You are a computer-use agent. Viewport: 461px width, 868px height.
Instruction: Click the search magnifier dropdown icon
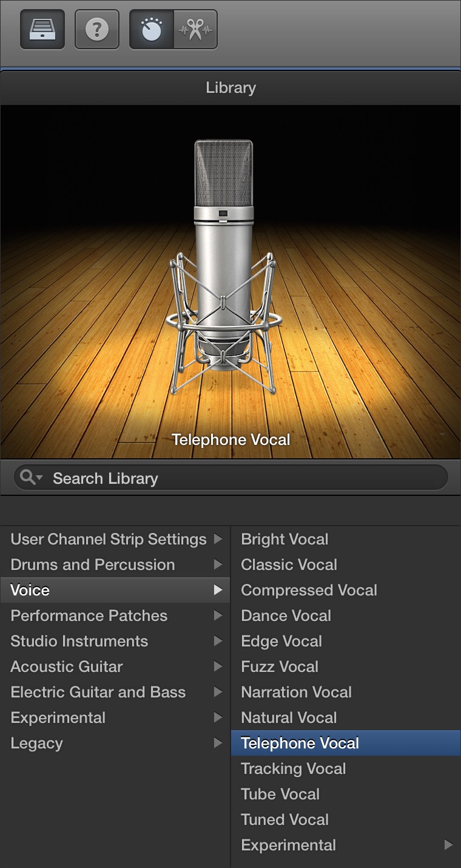pyautogui.click(x=31, y=478)
